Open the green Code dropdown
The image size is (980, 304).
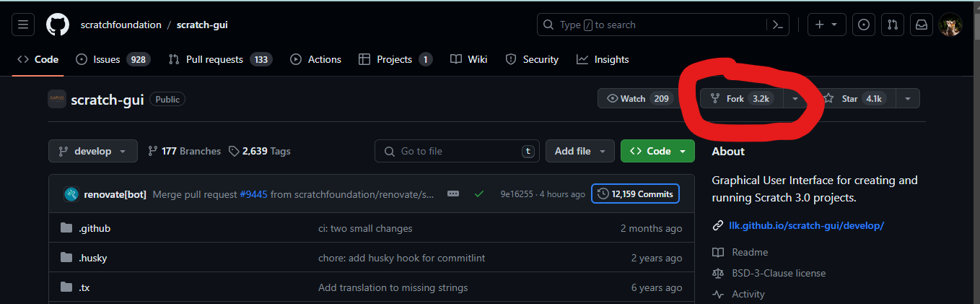tap(657, 151)
